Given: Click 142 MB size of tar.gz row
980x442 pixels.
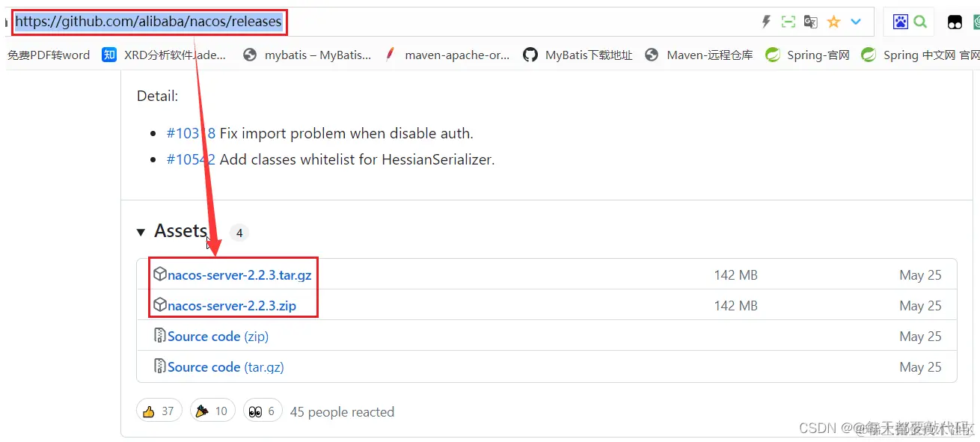Looking at the screenshot, I should coord(735,275).
